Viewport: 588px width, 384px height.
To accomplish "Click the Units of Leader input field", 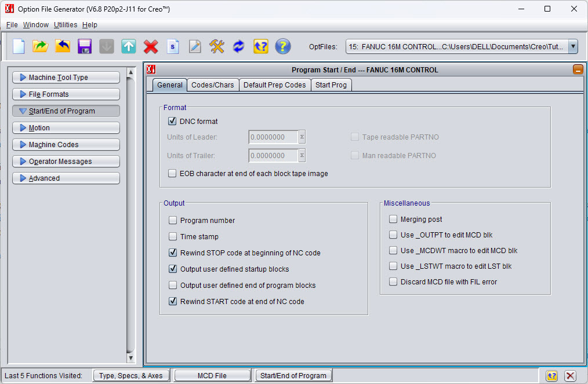I will coord(273,137).
